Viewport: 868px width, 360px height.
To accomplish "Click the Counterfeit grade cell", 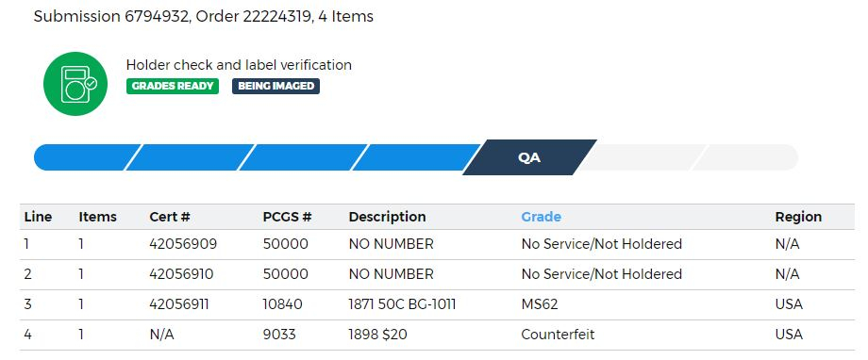I will (558, 335).
